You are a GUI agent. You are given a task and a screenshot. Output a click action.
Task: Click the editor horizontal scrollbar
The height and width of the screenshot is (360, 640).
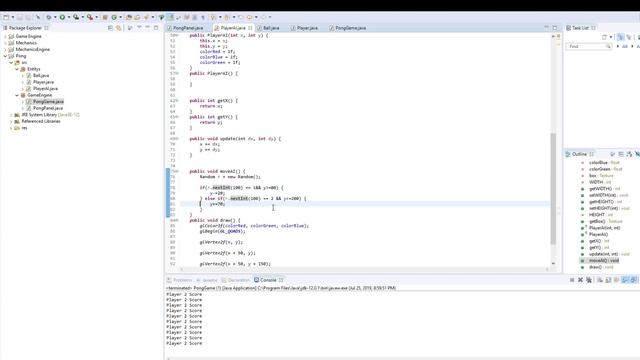tap(363, 269)
